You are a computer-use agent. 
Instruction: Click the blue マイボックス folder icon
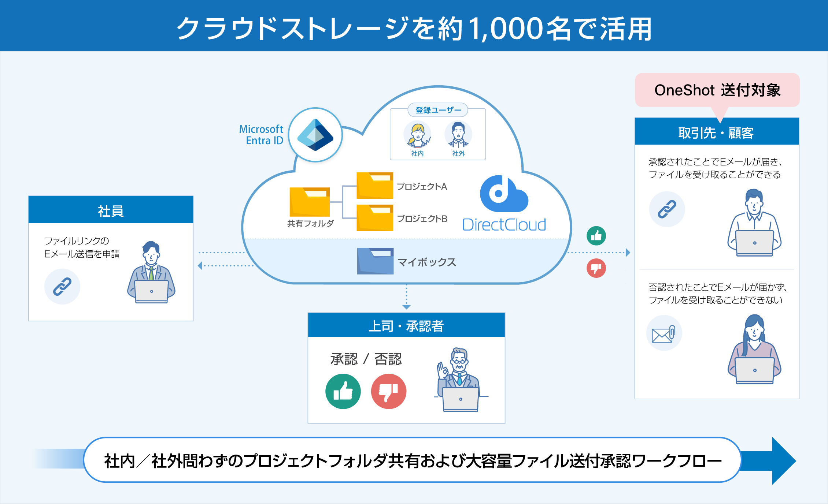[375, 261]
